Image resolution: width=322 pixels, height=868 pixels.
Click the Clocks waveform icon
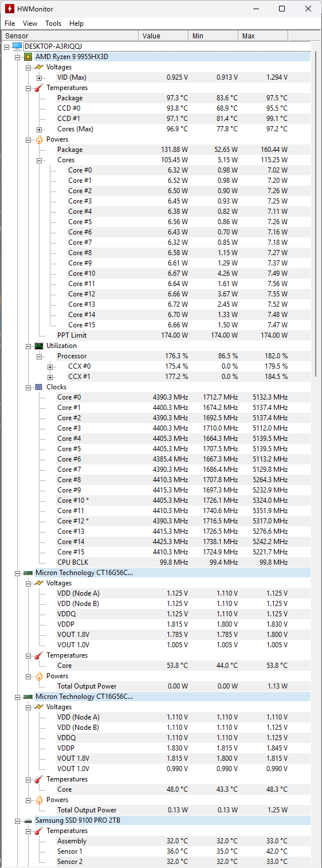click(39, 386)
